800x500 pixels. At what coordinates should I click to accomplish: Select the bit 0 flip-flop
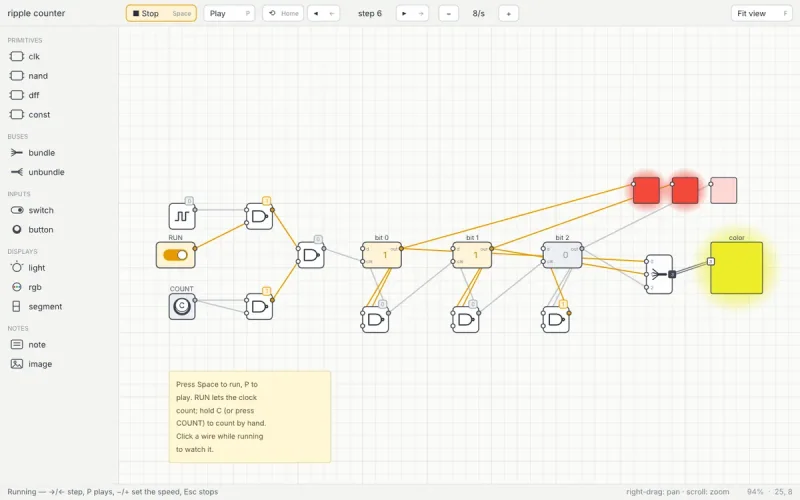pyautogui.click(x=382, y=255)
